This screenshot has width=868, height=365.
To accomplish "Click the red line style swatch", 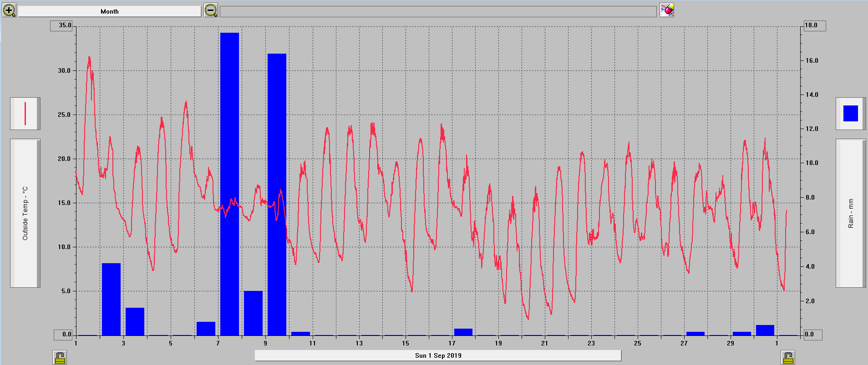I will [25, 114].
